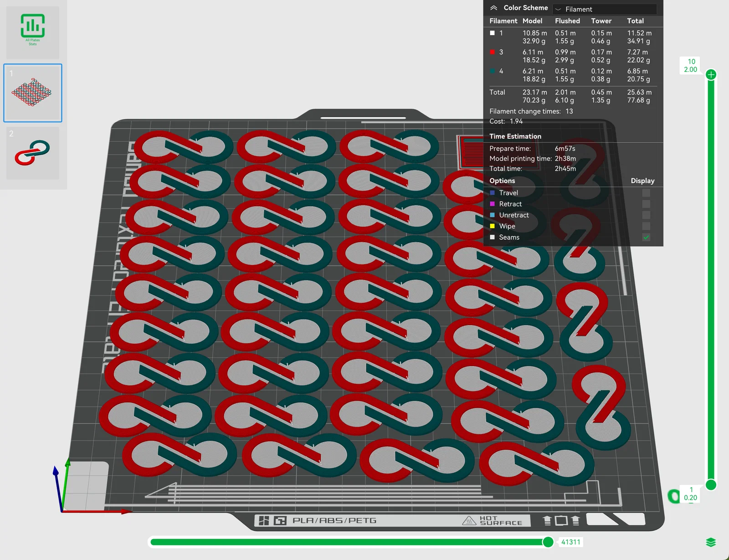Click the Tower column header

point(601,21)
